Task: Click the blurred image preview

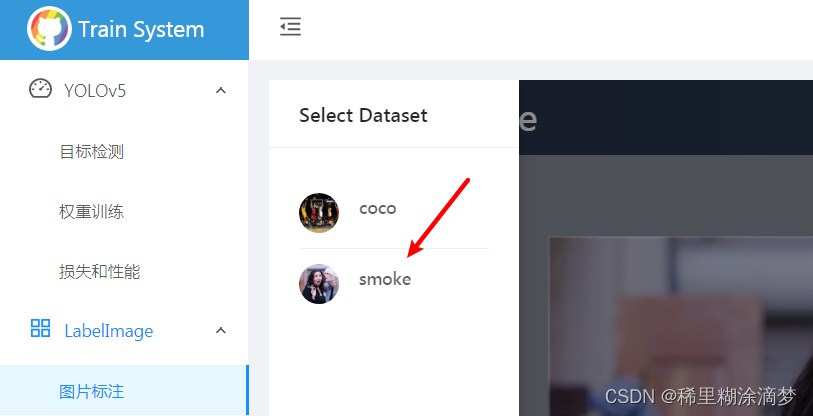Action: coord(681,326)
